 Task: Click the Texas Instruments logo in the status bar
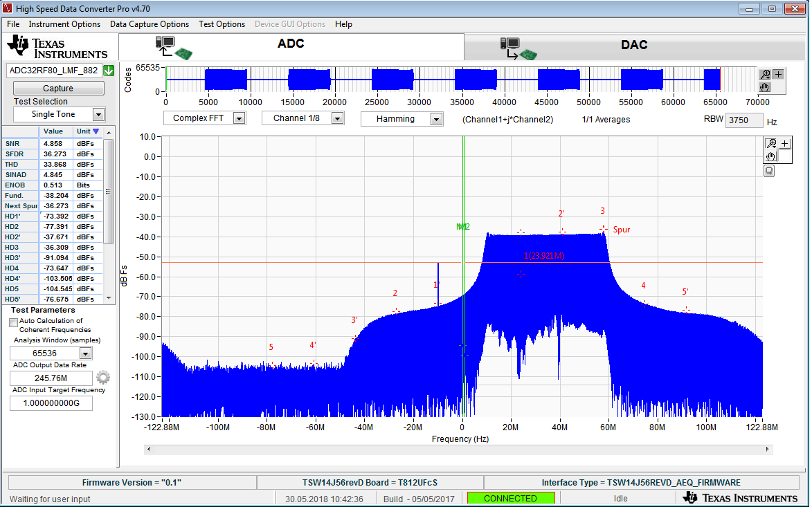[741, 498]
